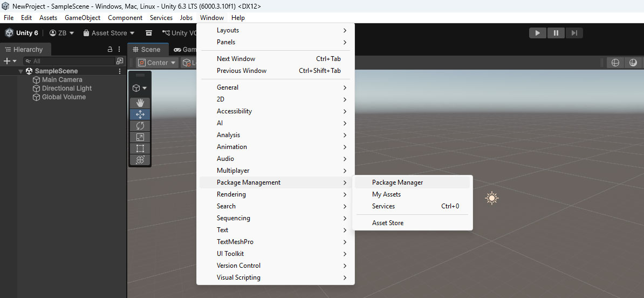644x298 pixels.
Task: Open the Assets menu
Action: 48,18
